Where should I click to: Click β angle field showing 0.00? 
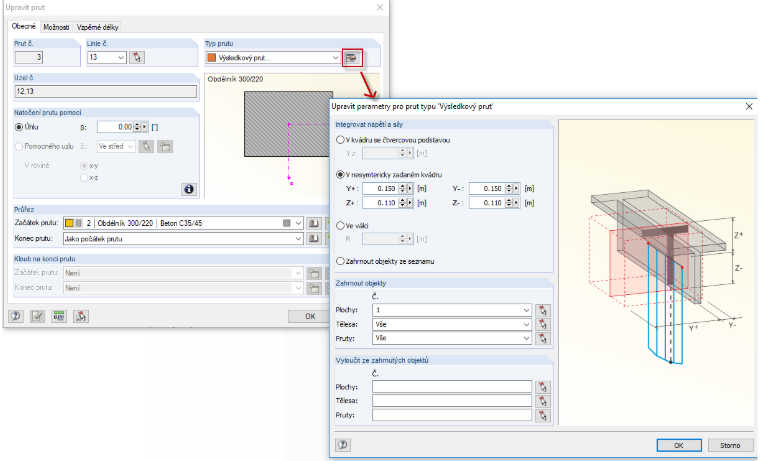pos(115,127)
